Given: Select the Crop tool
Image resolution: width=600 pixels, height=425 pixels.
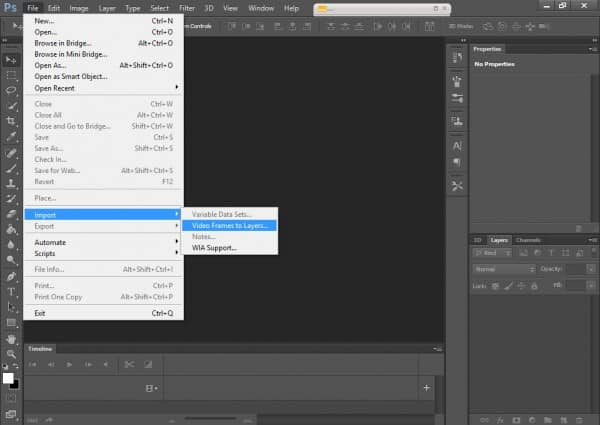Looking at the screenshot, I should click(11, 120).
